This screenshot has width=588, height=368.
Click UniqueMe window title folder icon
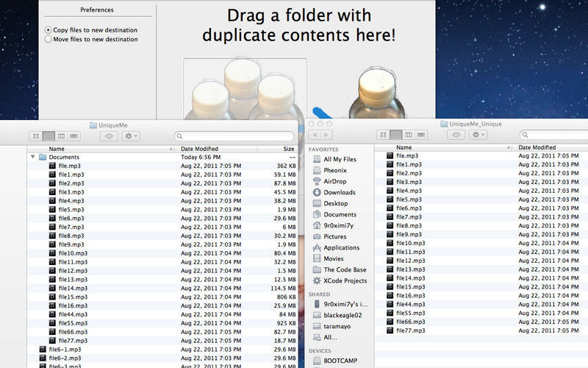click(93, 125)
